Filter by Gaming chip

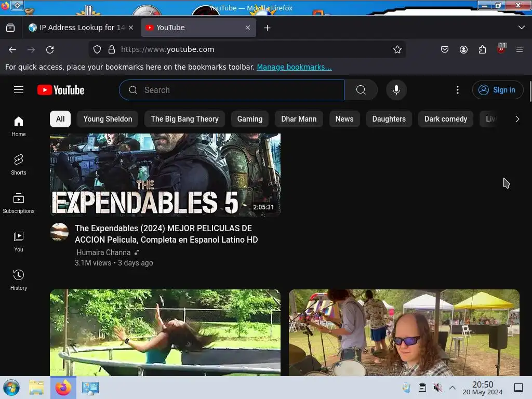click(250, 119)
